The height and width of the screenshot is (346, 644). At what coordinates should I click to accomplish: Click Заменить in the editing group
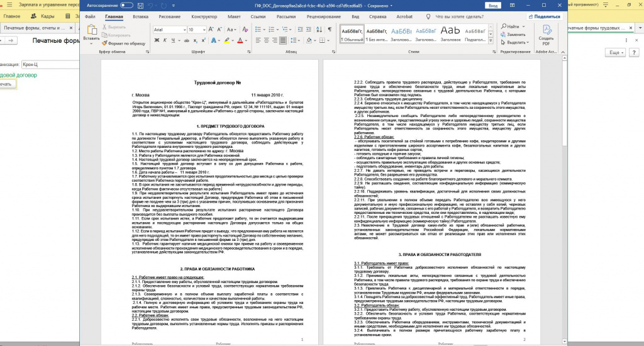[x=513, y=35]
